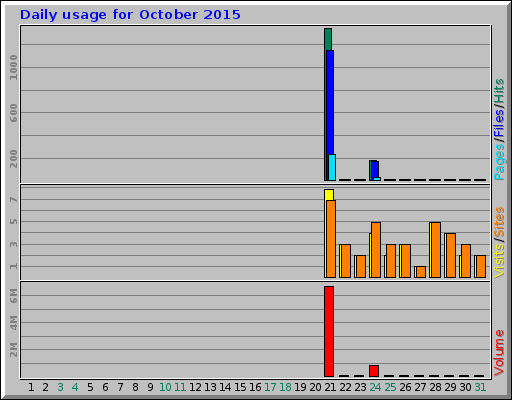Click the day "28" label on bottom axis
Image resolution: width=512 pixels, height=400 pixels.
[435, 387]
